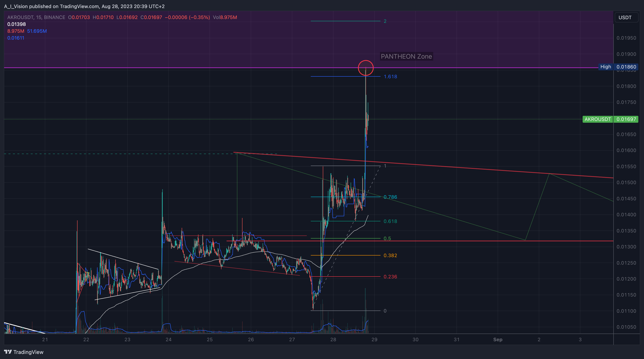Select the High 0.01860 price label
The width and height of the screenshot is (644, 359).
click(618, 67)
